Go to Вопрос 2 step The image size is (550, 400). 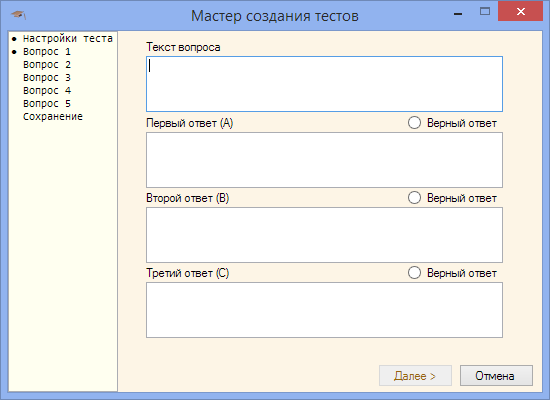coord(47,65)
